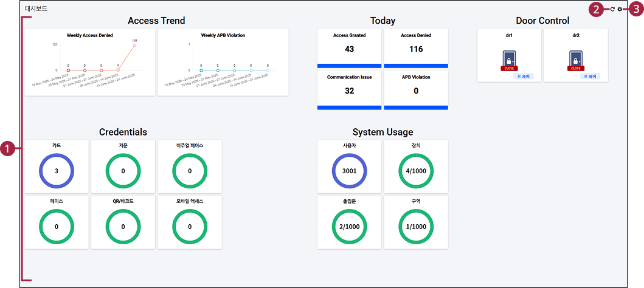Click the dr2 locked door icon
Viewport: 644px width, 288px height.
coord(576,59)
